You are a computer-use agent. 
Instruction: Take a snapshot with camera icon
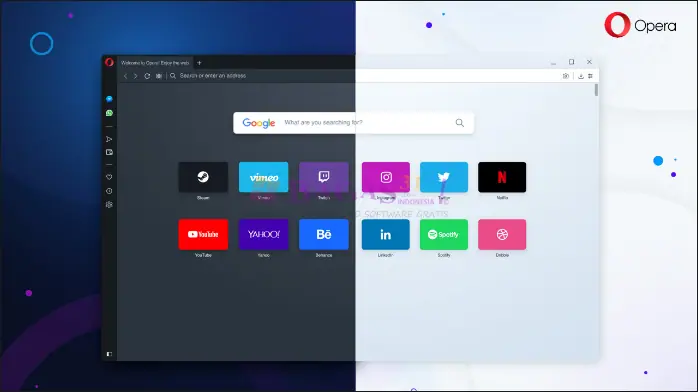click(x=566, y=76)
